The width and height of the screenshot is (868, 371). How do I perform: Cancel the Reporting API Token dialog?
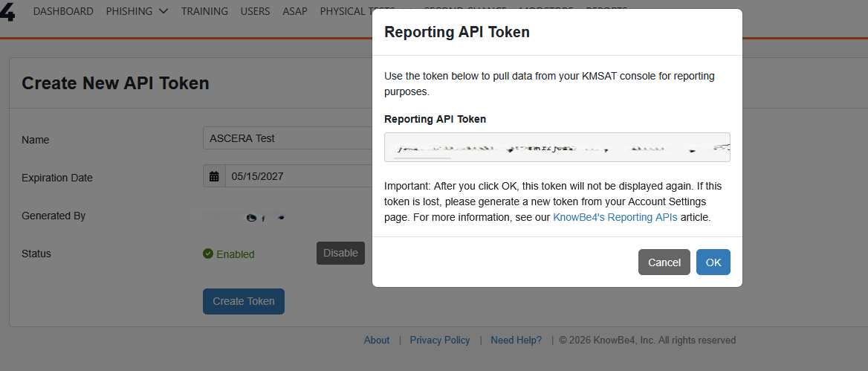click(664, 262)
